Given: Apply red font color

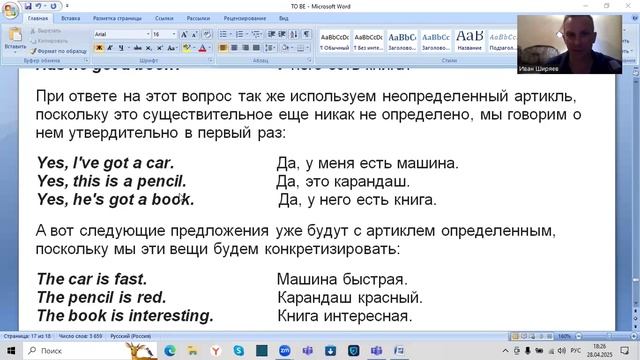Looking at the screenshot, I should (202, 48).
